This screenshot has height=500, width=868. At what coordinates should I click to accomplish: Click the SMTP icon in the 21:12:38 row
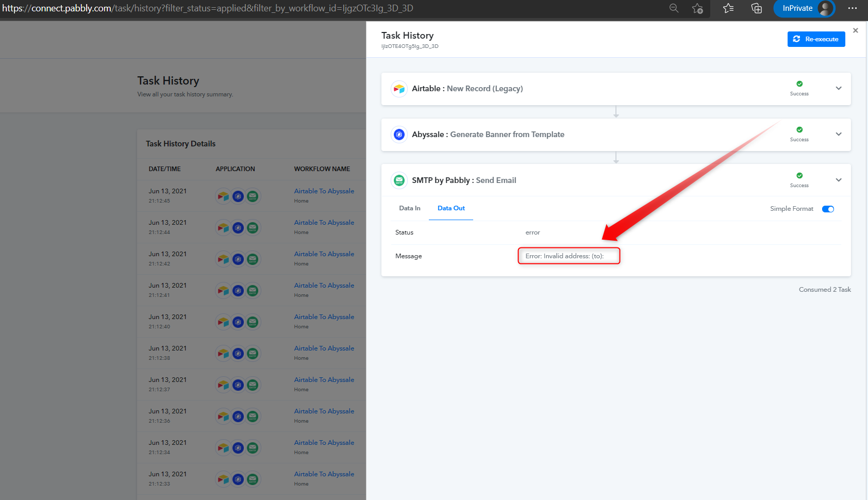253,353
